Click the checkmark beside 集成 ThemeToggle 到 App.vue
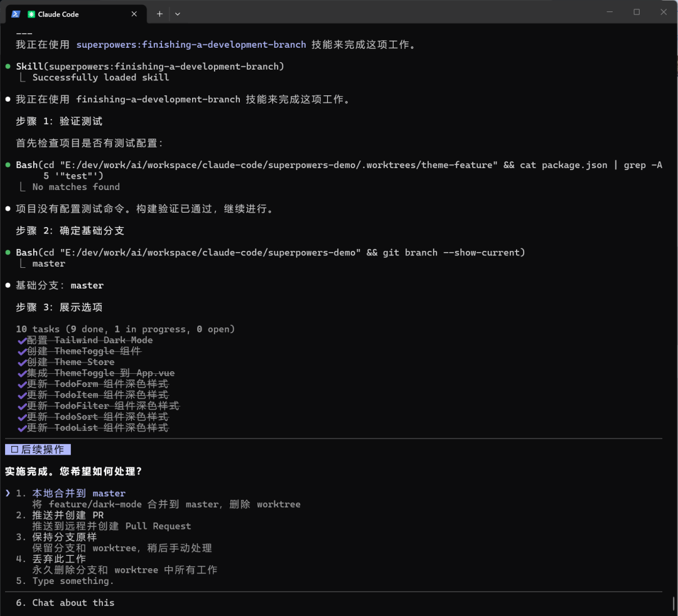 click(22, 373)
